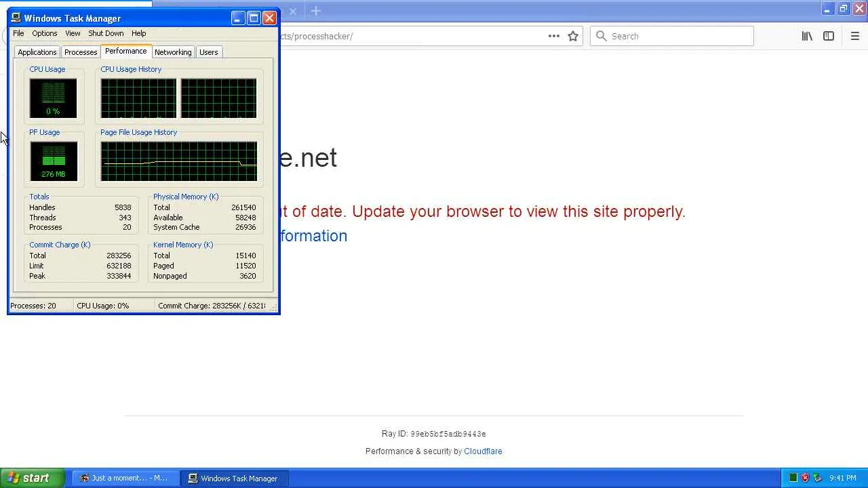This screenshot has height=488, width=868.
Task: Bookmark this page with the star icon
Action: pos(573,36)
